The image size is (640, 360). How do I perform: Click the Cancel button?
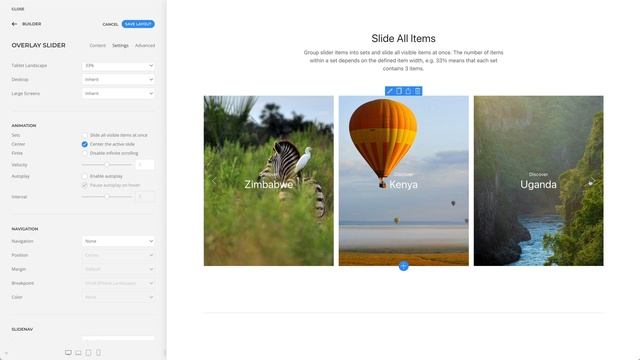coord(110,24)
